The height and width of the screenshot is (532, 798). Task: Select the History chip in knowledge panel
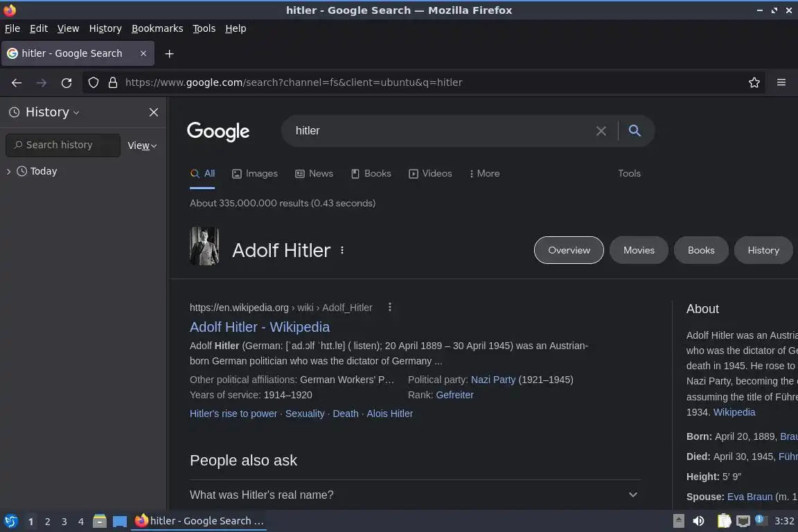pyautogui.click(x=763, y=250)
